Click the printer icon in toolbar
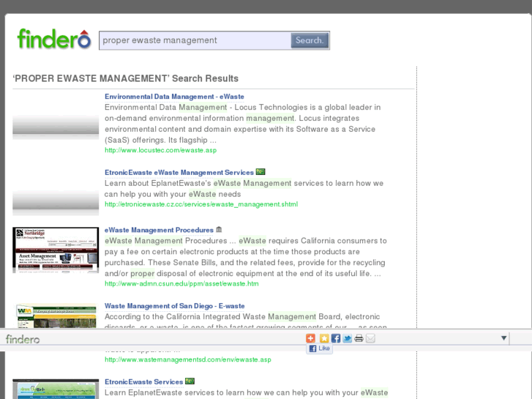The width and height of the screenshot is (532, 399). click(x=359, y=338)
